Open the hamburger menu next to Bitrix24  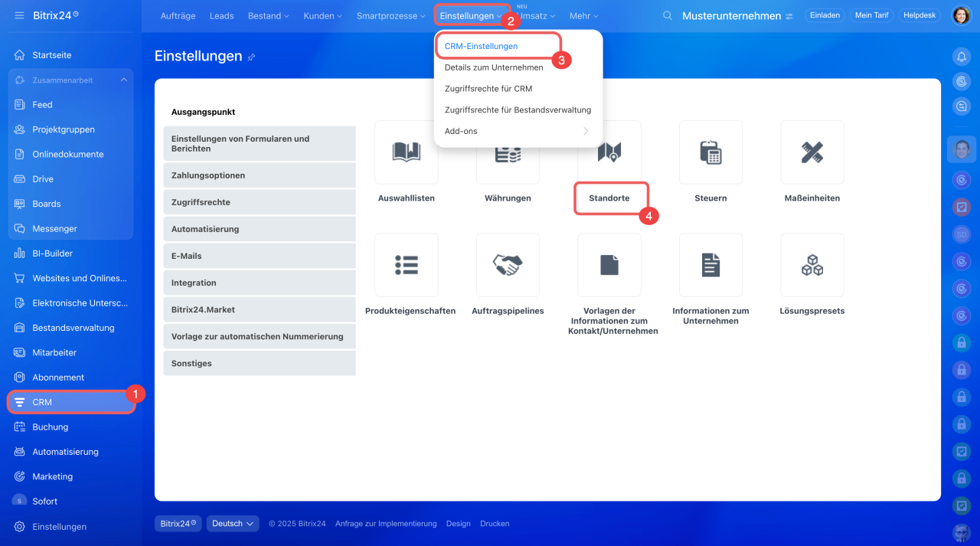coord(19,15)
